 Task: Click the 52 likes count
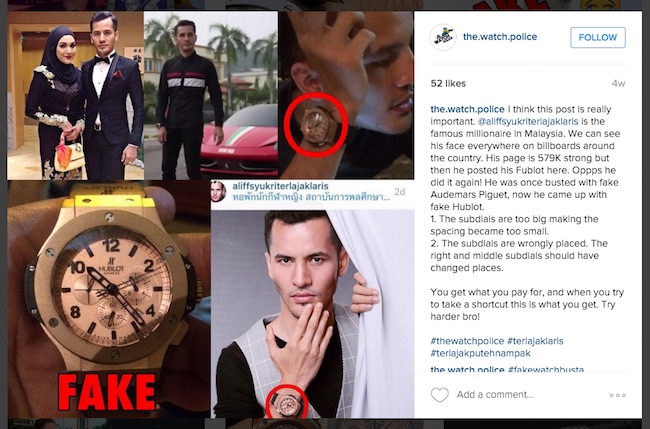[x=448, y=83]
